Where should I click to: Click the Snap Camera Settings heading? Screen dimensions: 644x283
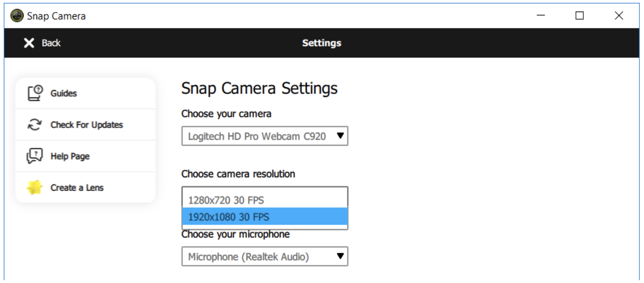pos(259,88)
